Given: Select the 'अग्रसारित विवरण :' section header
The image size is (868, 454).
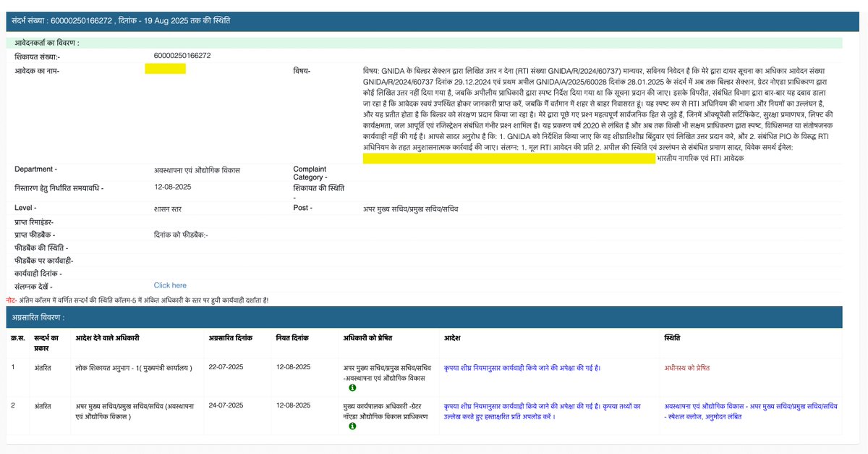Looking at the screenshot, I should [38, 317].
